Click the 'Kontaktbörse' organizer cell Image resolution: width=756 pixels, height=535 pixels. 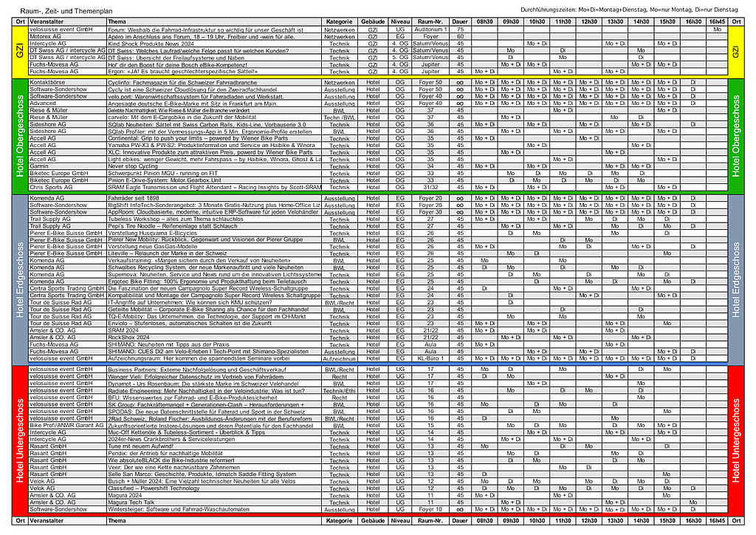[49, 82]
